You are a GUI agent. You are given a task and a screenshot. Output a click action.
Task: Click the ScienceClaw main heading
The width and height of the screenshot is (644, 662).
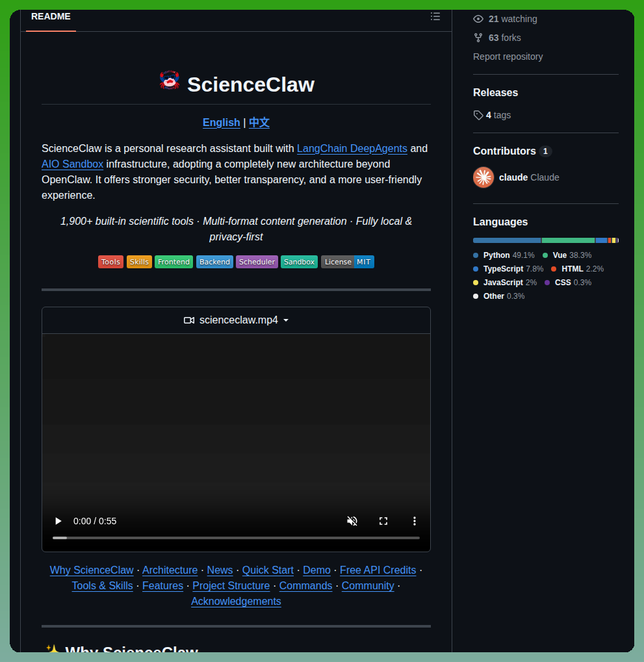[x=251, y=84]
